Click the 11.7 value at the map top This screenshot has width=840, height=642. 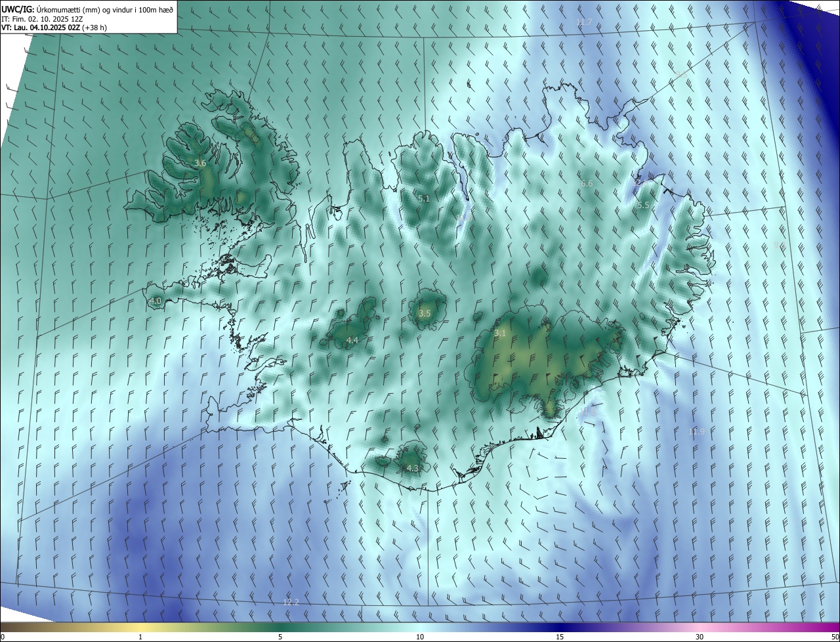coord(584,22)
